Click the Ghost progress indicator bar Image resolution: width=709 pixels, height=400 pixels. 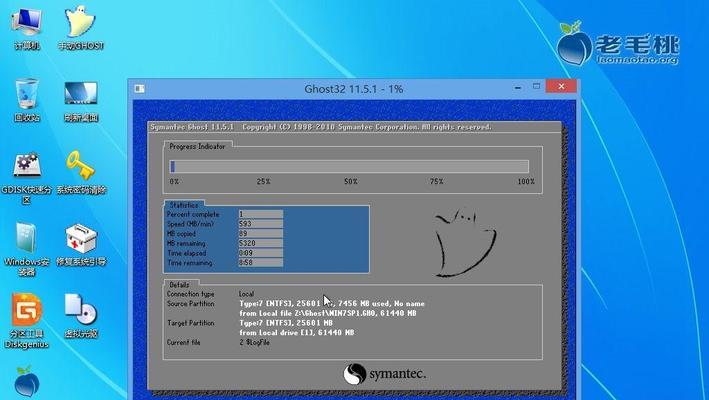349,166
